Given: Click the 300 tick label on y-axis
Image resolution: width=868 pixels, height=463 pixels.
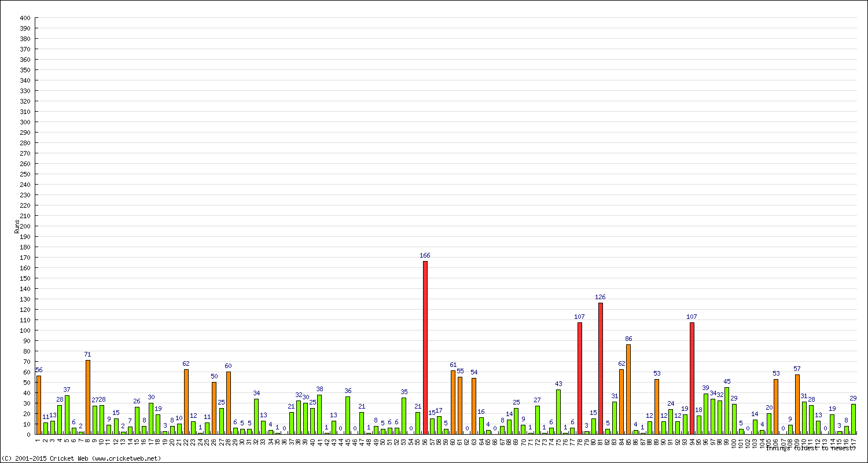Looking at the screenshot, I should pyautogui.click(x=24, y=122).
